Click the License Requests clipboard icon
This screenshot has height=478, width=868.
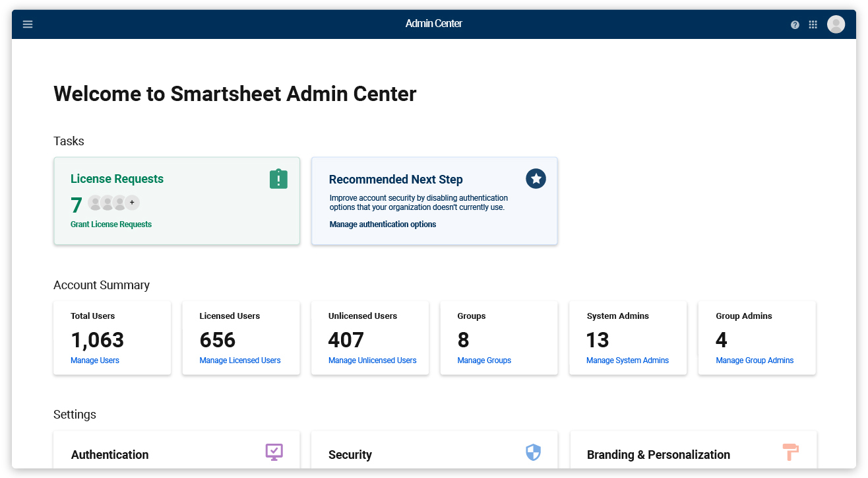pos(278,178)
